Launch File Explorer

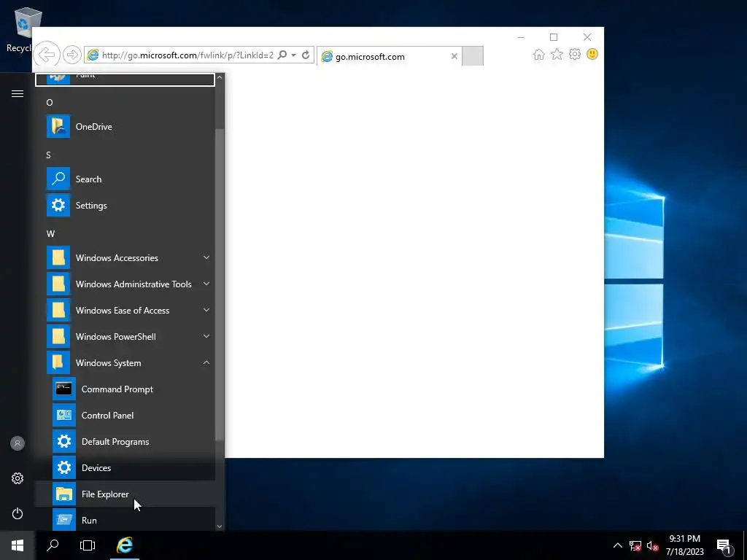[x=125, y=494]
